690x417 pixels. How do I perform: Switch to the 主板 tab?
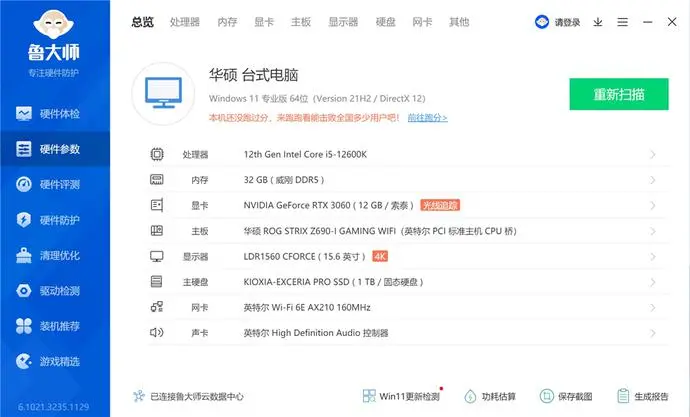(301, 22)
